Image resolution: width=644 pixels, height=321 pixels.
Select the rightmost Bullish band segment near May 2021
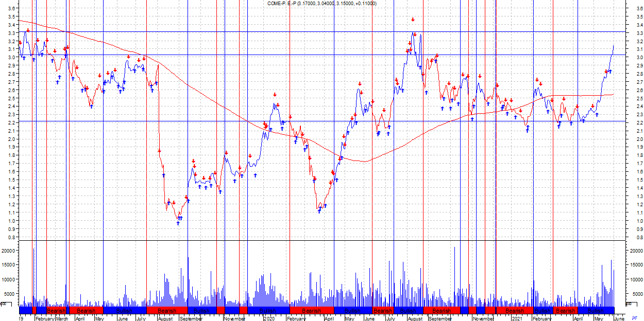pyautogui.click(x=595, y=311)
